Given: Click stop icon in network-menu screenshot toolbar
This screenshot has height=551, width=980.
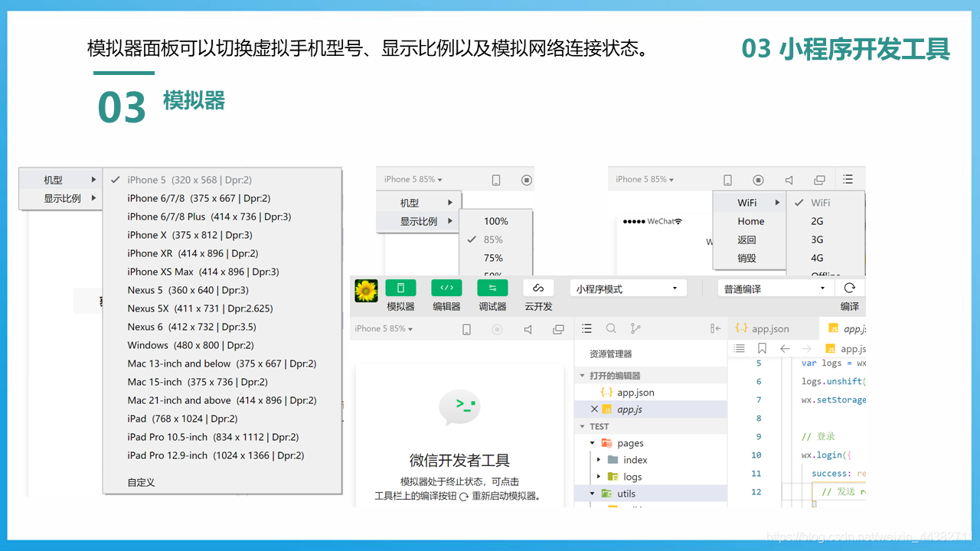Looking at the screenshot, I should tap(758, 180).
